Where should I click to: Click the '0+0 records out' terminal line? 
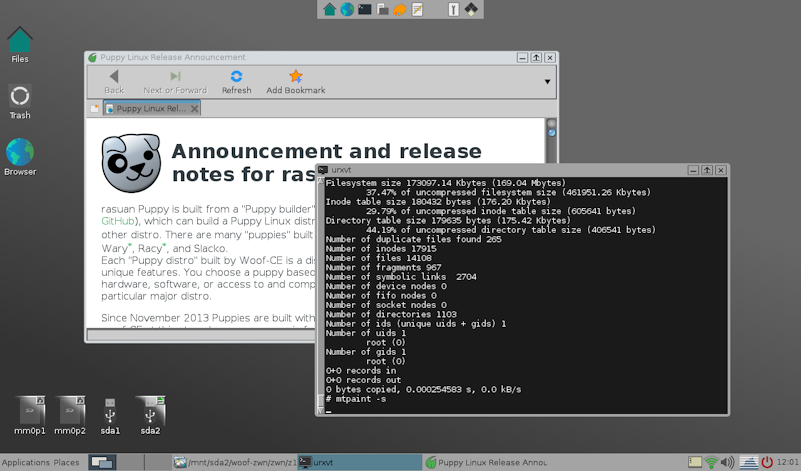[x=363, y=380]
